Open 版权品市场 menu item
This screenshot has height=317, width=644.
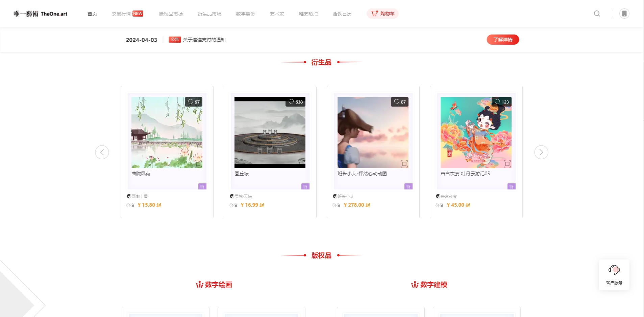171,14
